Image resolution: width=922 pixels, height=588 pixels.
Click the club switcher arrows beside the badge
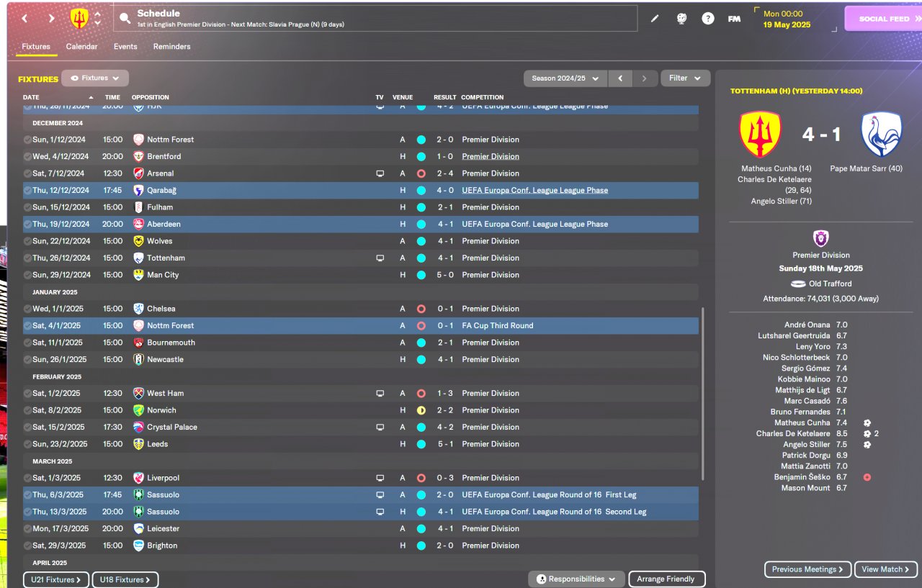tap(98, 19)
